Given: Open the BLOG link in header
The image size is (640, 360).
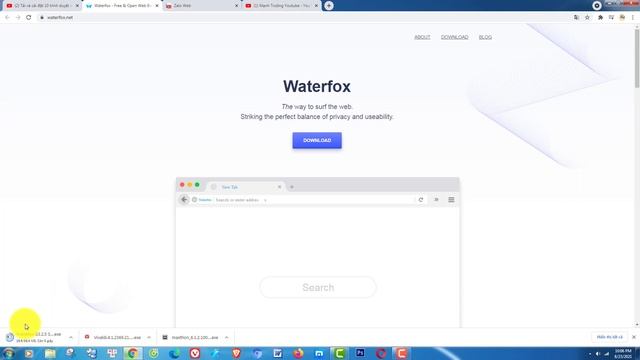Looking at the screenshot, I should click(x=485, y=37).
